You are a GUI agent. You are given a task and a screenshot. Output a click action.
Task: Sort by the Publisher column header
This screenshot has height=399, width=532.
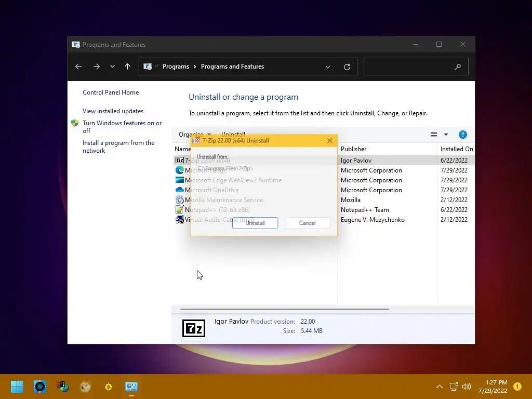tap(353, 149)
